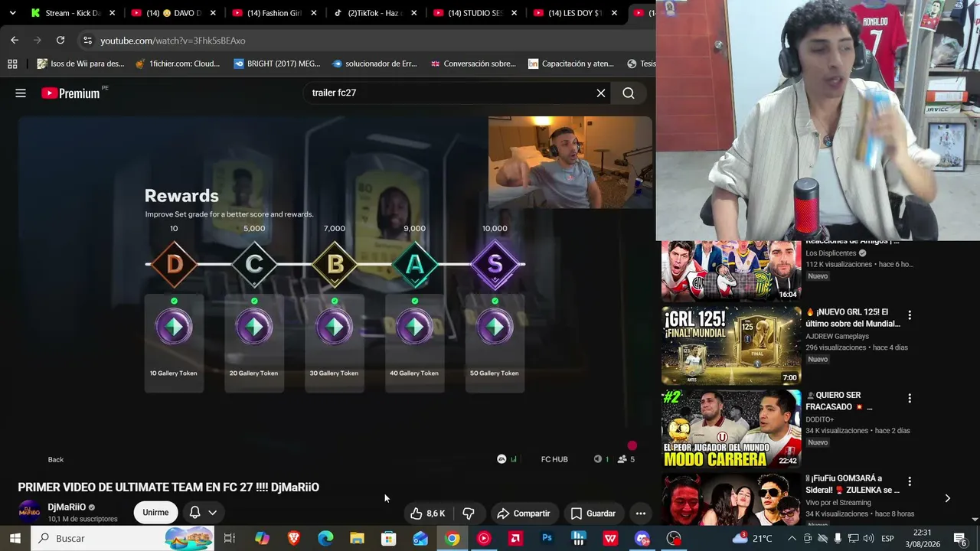
Task: Show hidden system tray icons chevron
Action: tap(792, 538)
